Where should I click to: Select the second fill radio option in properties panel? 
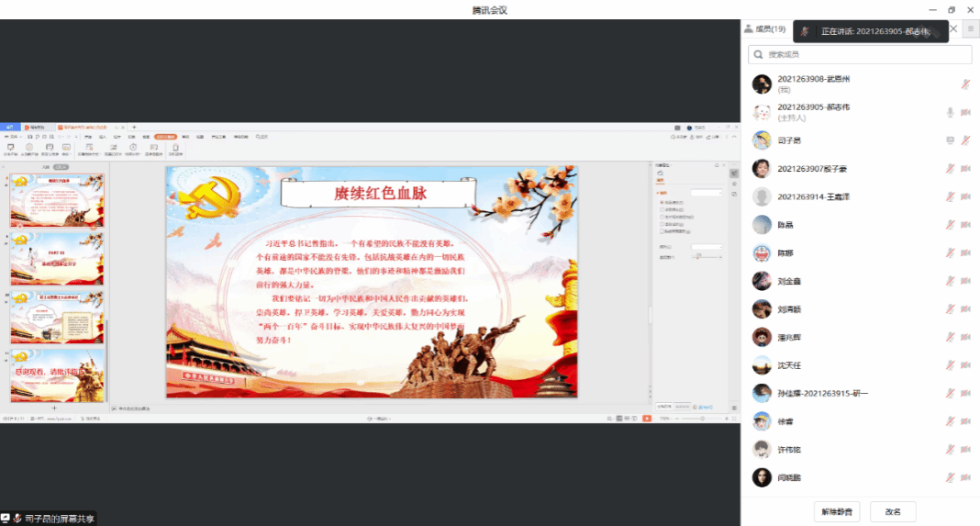click(x=662, y=209)
